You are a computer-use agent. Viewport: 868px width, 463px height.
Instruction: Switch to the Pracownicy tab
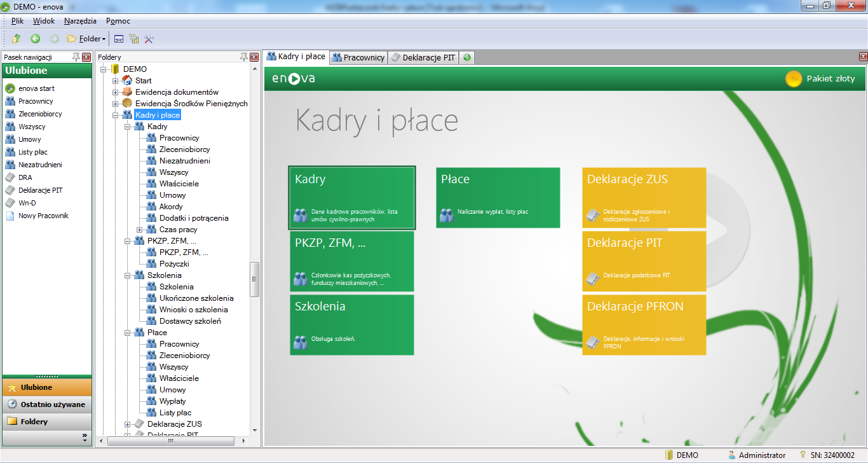tap(359, 57)
